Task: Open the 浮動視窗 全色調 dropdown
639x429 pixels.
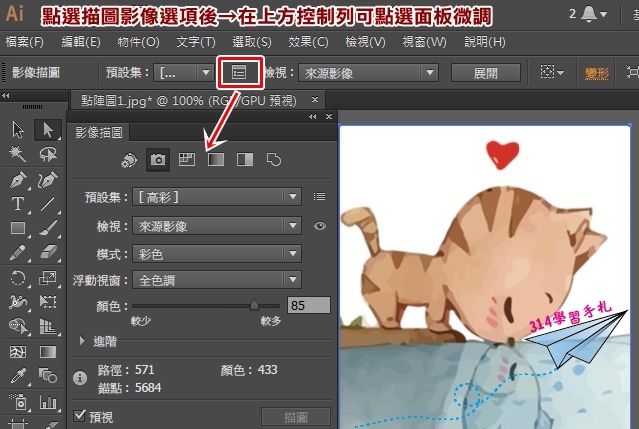Action: tap(217, 280)
